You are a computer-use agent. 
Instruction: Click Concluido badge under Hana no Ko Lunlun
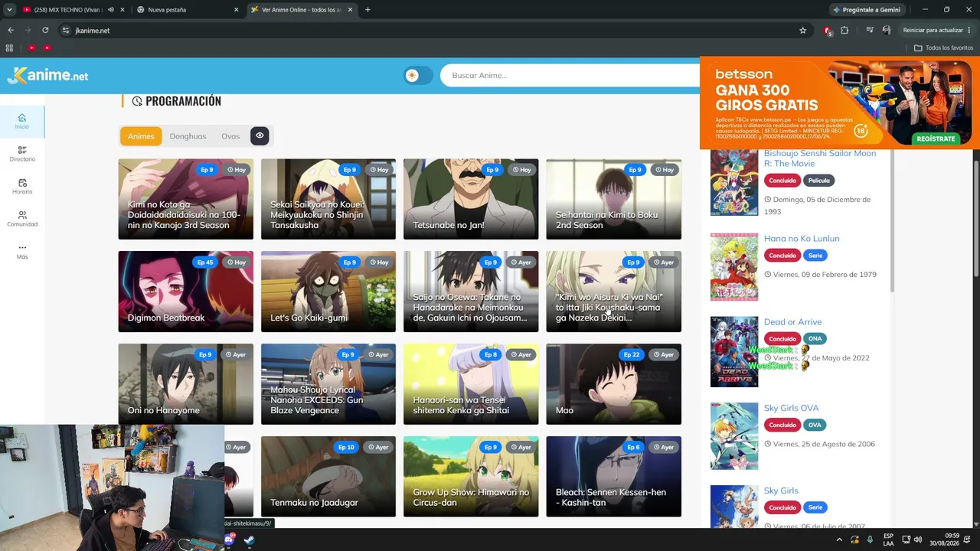click(782, 256)
